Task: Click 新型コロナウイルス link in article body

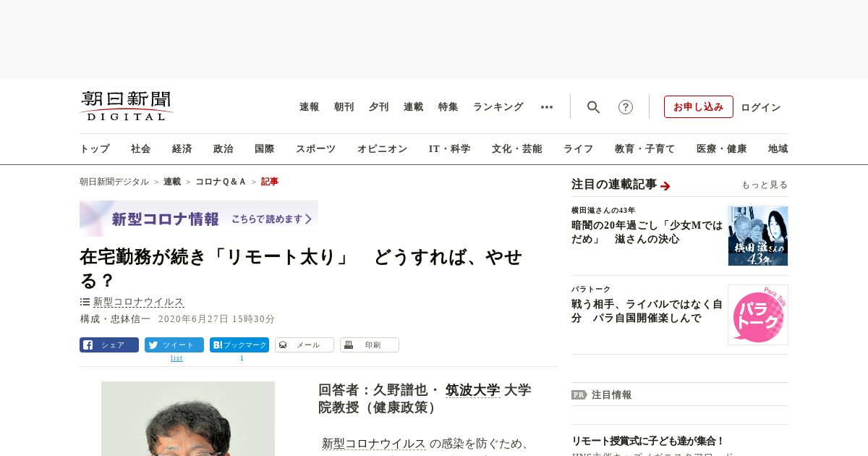Action: coord(374,444)
